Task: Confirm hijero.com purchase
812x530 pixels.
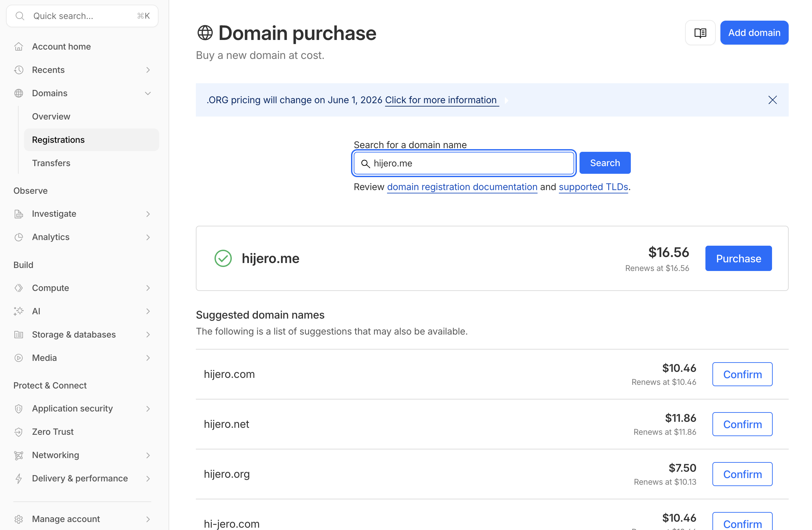Action: point(742,375)
